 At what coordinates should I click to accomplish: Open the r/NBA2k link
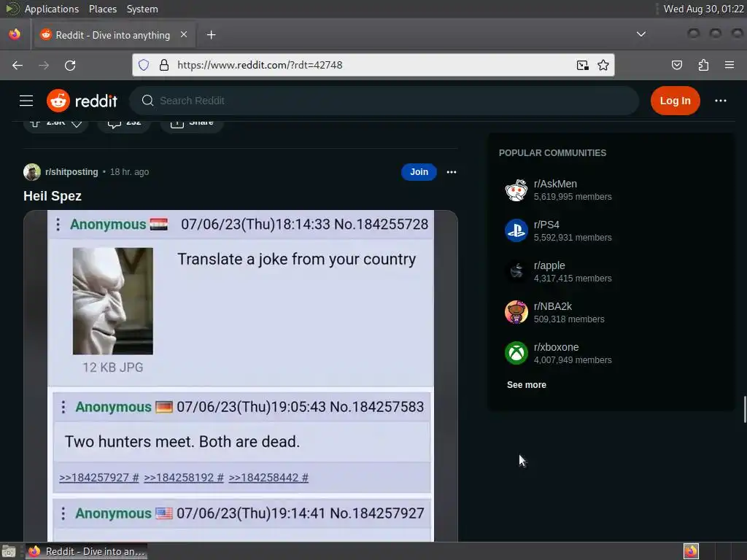pos(553,306)
